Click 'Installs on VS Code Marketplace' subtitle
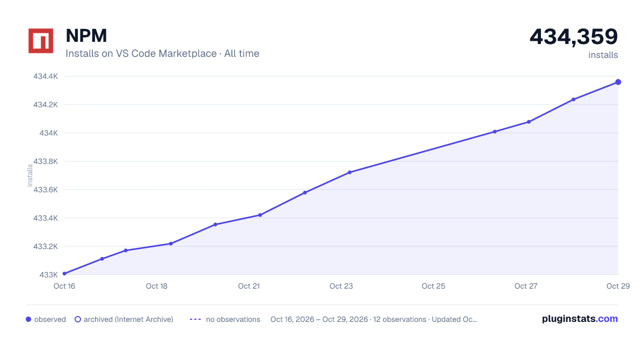This screenshot has width=644, height=338. pyautogui.click(x=141, y=54)
